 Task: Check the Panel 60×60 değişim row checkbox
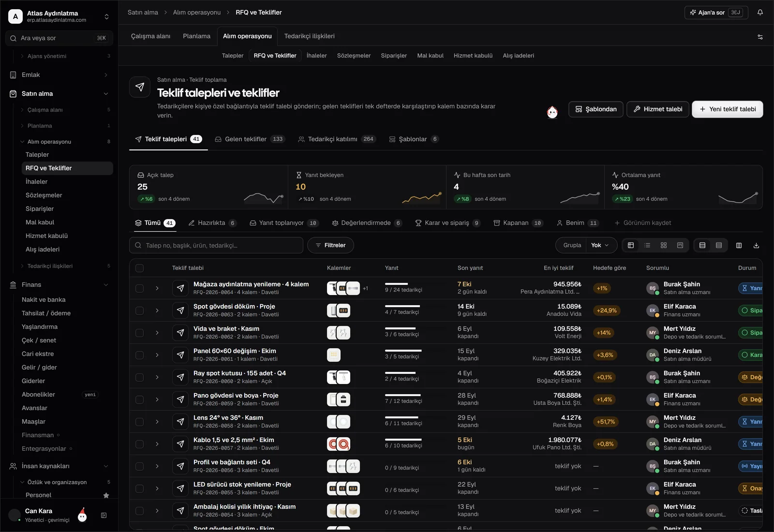[x=140, y=355]
